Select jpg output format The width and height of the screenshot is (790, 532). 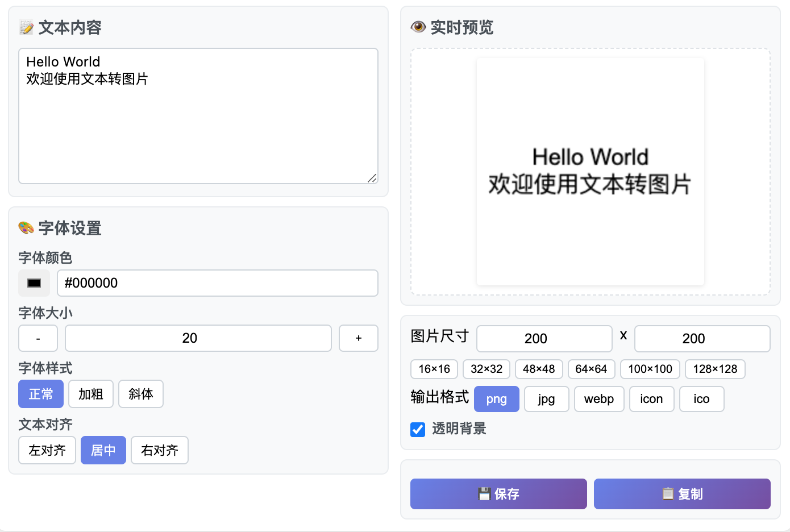click(x=546, y=399)
